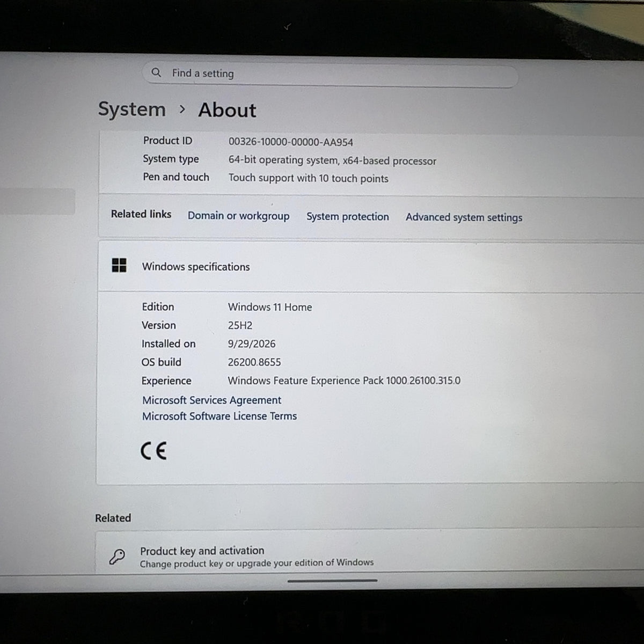Viewport: 644px width, 644px height.
Task: Open Microsoft Services Agreement link
Action: point(211,400)
